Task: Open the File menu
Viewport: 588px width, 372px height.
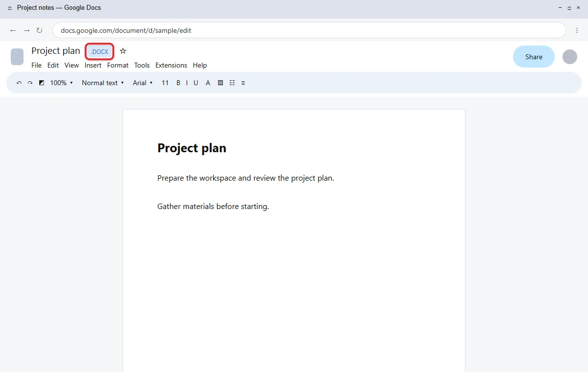Action: [36, 65]
